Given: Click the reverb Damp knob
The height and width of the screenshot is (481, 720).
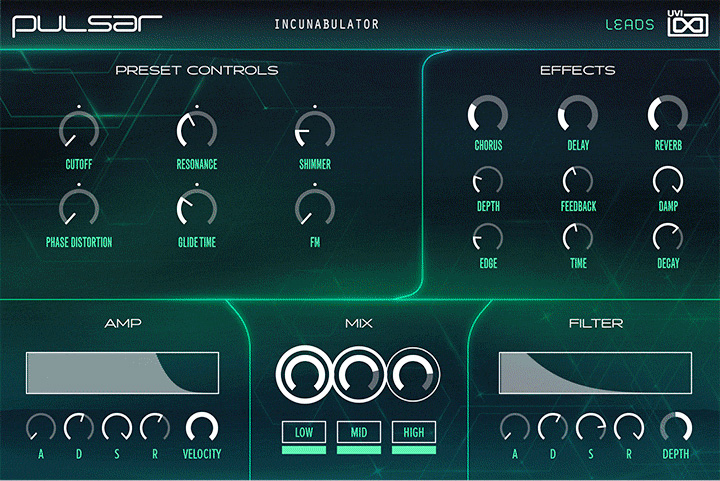Looking at the screenshot, I should [668, 180].
